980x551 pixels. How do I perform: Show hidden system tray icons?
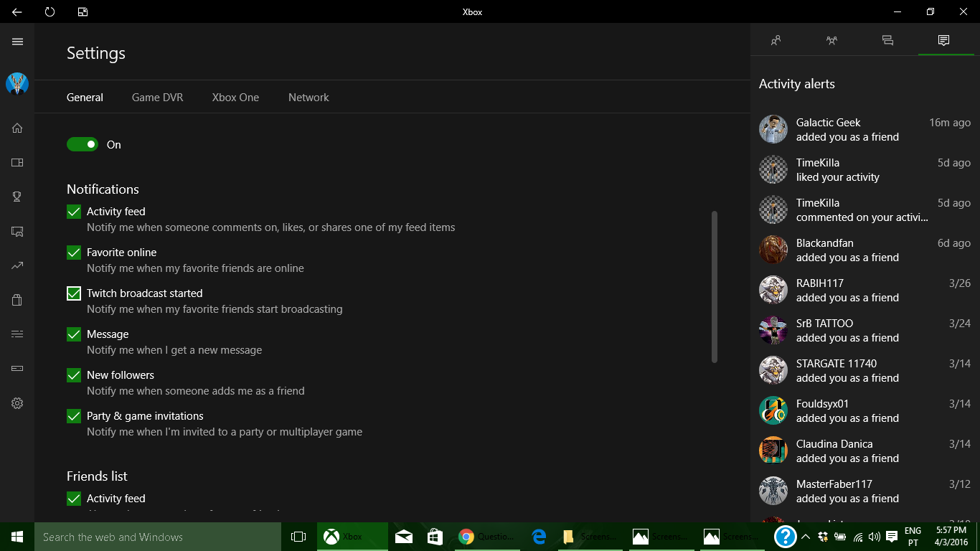[805, 537]
